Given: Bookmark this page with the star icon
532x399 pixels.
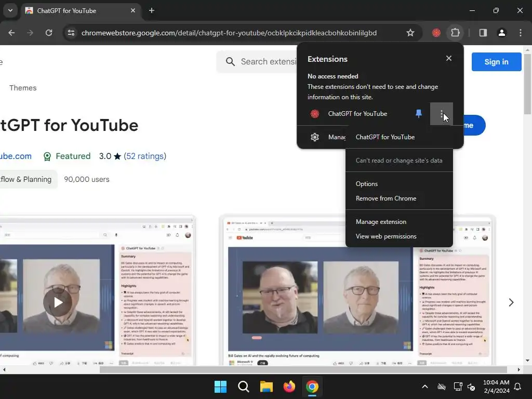Looking at the screenshot, I should click(410, 33).
